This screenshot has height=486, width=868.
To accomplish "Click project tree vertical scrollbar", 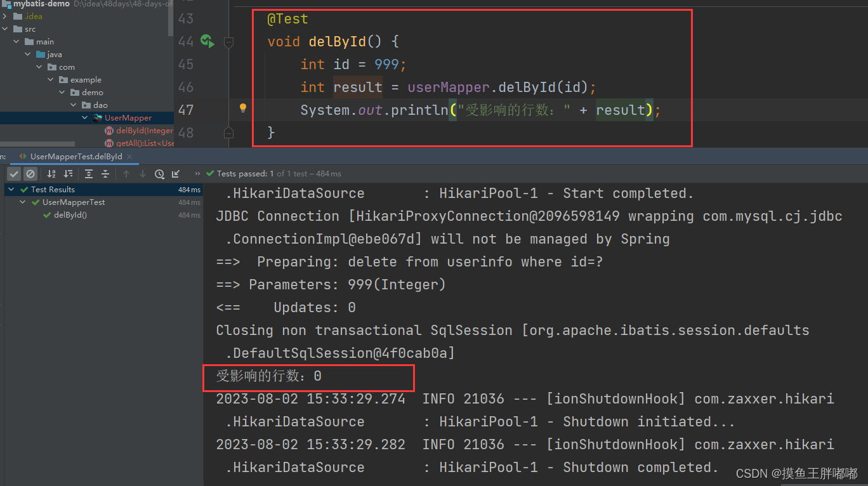I will coord(171,18).
